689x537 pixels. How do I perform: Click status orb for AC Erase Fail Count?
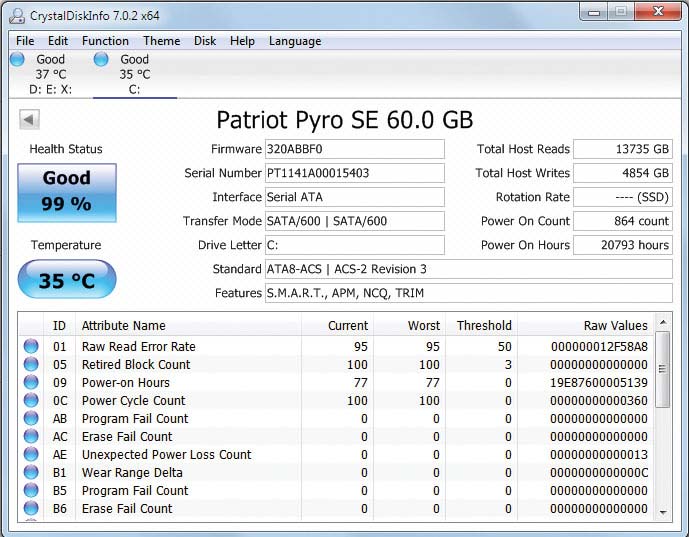tap(31, 436)
